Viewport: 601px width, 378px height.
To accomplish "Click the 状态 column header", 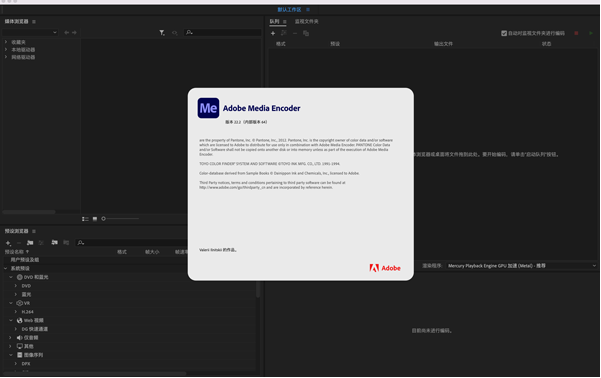I will [x=547, y=44].
